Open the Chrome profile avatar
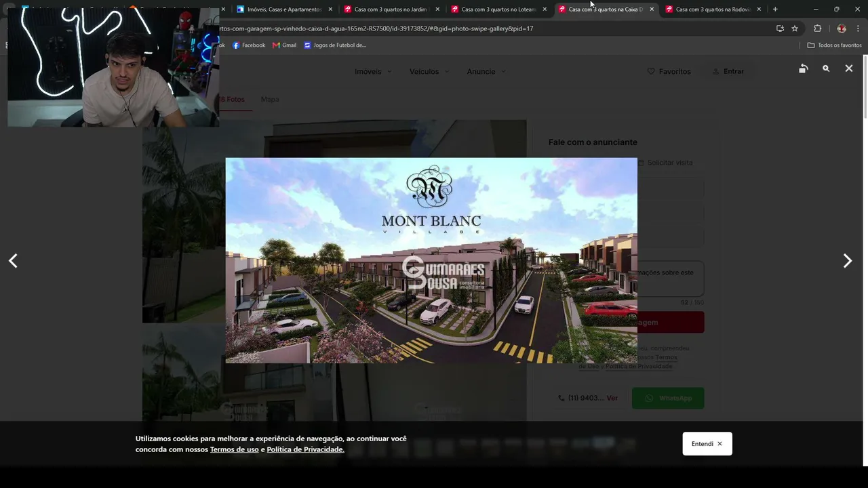The width and height of the screenshot is (868, 488). (842, 28)
